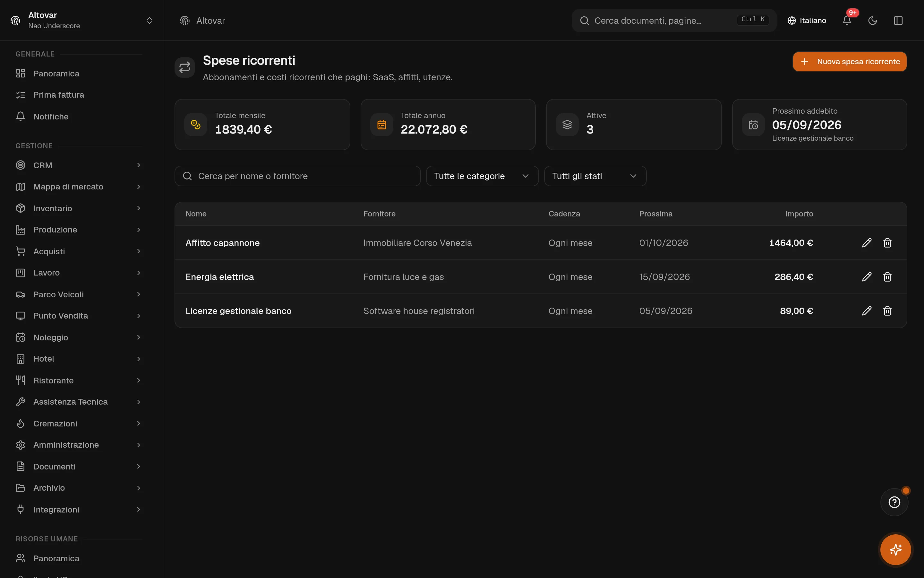
Task: Open the AI assistant sparkle button
Action: tap(895, 550)
